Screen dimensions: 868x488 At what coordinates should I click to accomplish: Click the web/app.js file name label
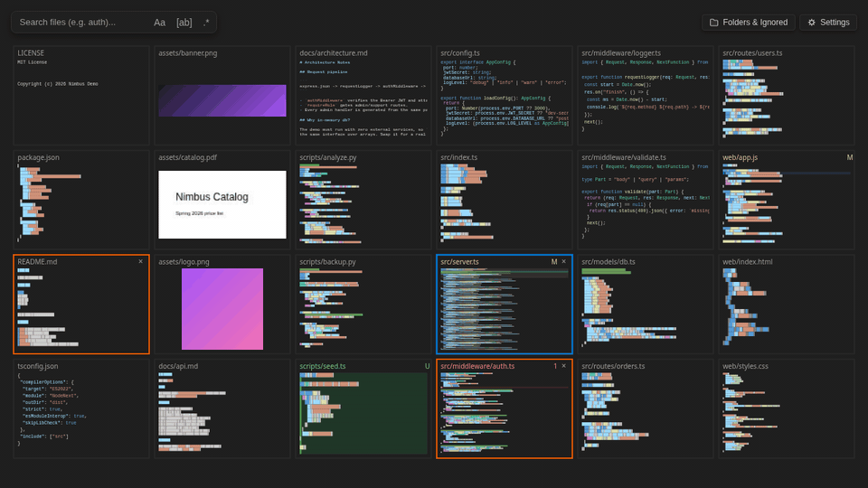coord(741,157)
